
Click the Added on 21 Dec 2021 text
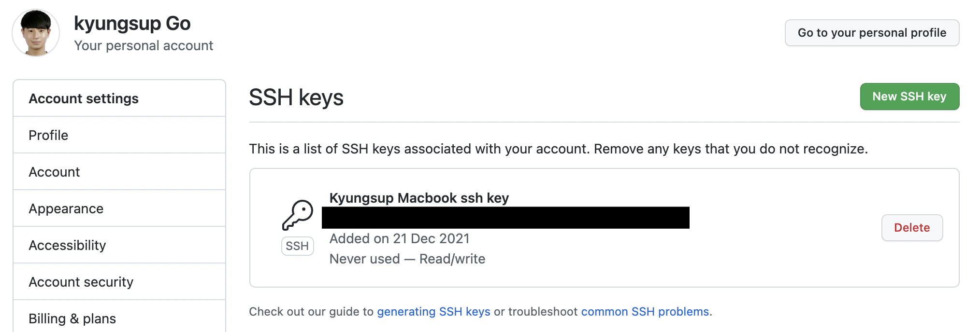point(399,238)
